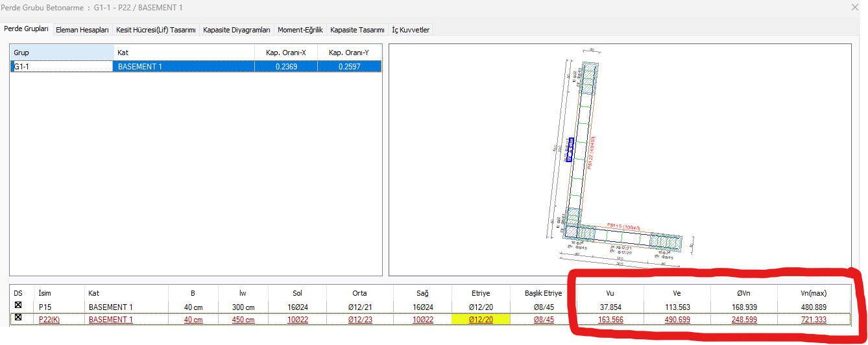Toggle the DS checkbox for wall P22(K)
868x345 pixels.
click(18, 318)
